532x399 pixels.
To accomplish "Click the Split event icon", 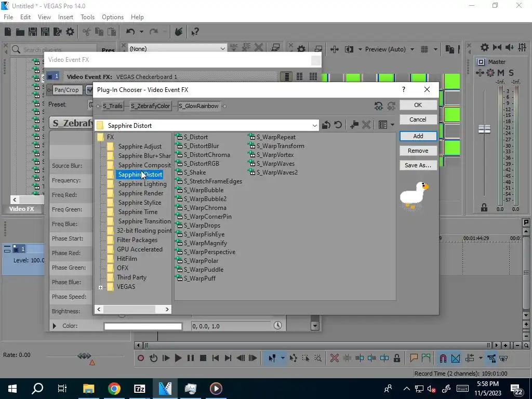I will click(x=384, y=358).
